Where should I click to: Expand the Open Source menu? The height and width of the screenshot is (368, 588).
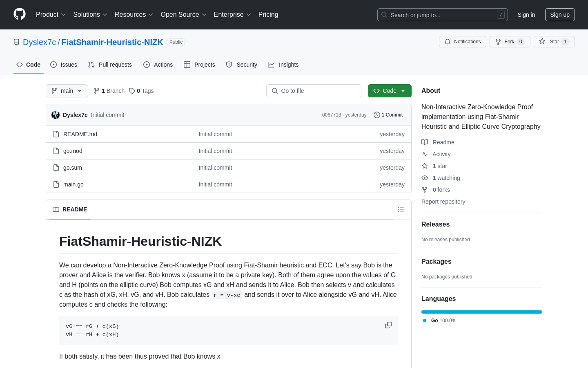(x=184, y=15)
